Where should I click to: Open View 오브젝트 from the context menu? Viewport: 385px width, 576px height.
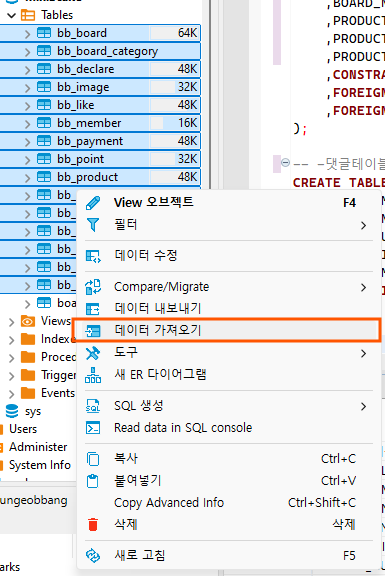(x=228, y=202)
